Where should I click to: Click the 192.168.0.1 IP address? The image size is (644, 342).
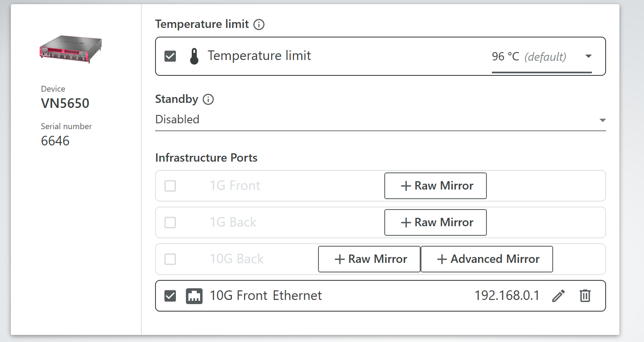click(506, 296)
